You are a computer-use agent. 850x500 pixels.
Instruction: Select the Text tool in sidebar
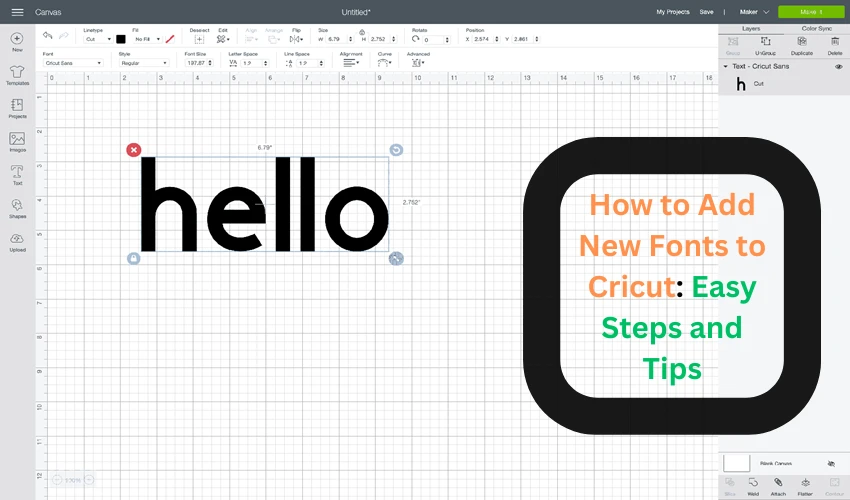click(17, 173)
